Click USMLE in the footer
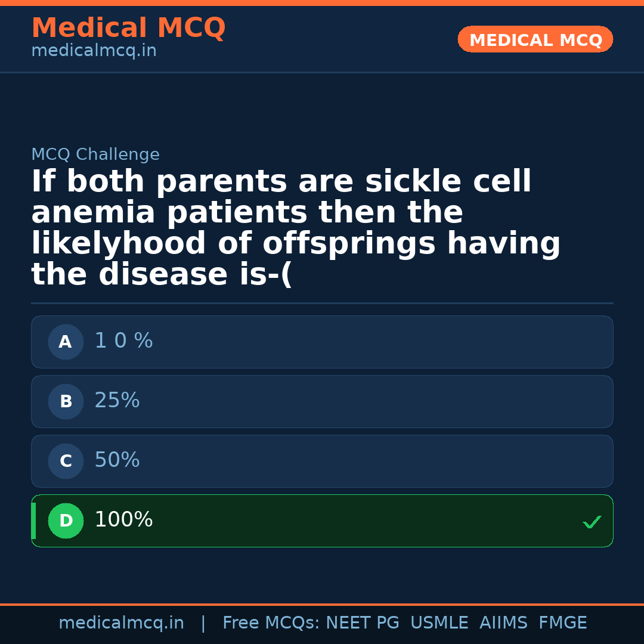Image resolution: width=644 pixels, height=644 pixels. point(439,623)
